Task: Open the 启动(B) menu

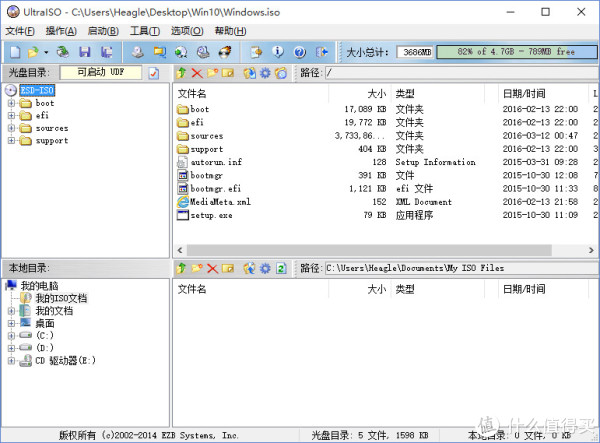Action: pos(103,31)
